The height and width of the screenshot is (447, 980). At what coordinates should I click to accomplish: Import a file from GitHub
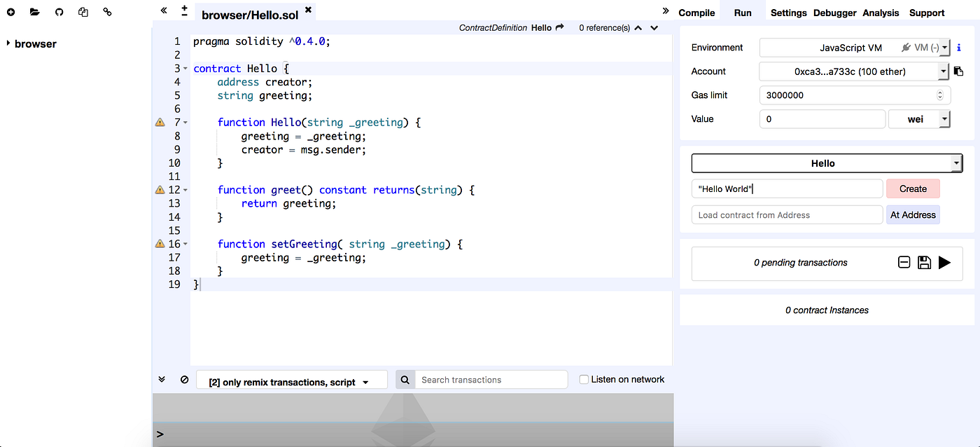point(59,11)
